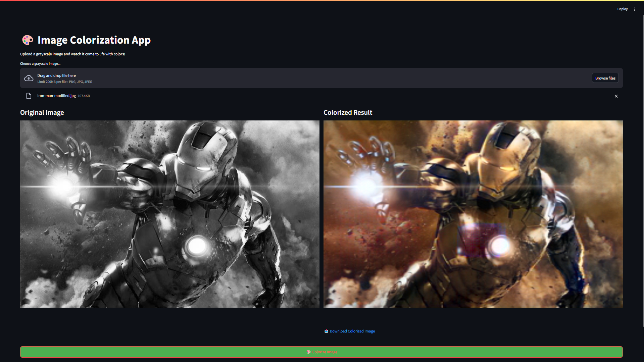Click the page's vertical scrollbar

point(643,168)
